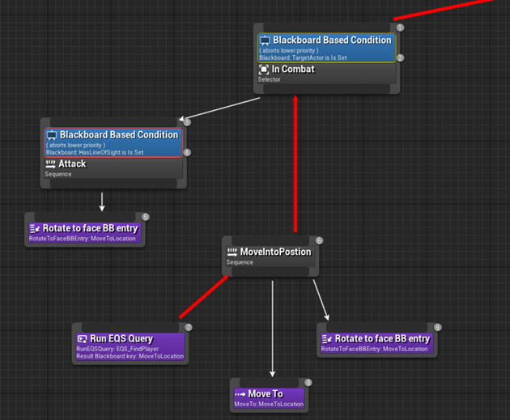510x420 pixels.
Task: Click Run EQS Query node's top pin
Action: (x=130, y=328)
